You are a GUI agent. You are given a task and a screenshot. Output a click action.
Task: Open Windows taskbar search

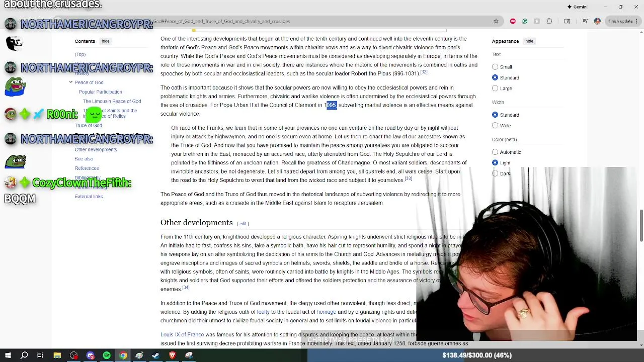point(24,355)
